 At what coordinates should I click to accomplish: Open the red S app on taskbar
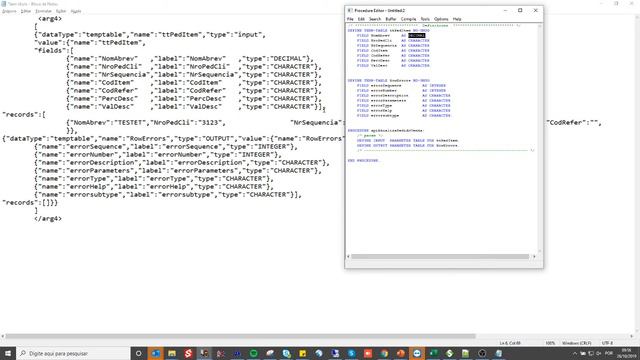tap(188, 353)
